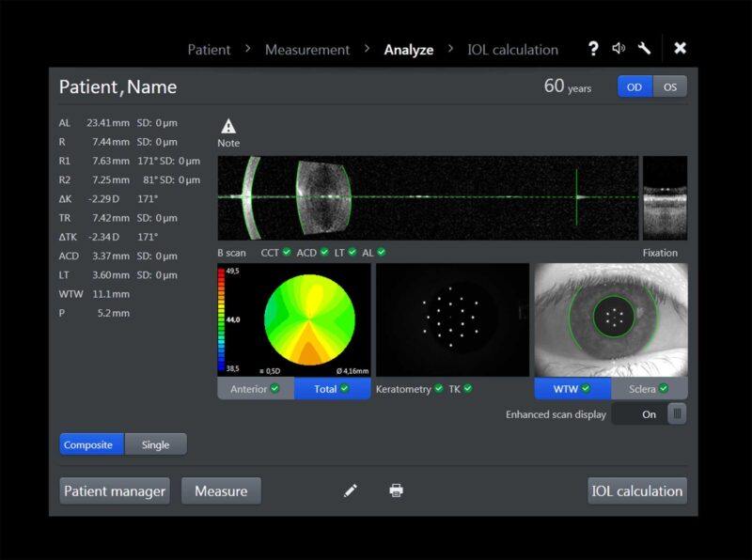The height and width of the screenshot is (560, 752).
Task: Switch the displayed eye to OS
Action: tap(669, 86)
